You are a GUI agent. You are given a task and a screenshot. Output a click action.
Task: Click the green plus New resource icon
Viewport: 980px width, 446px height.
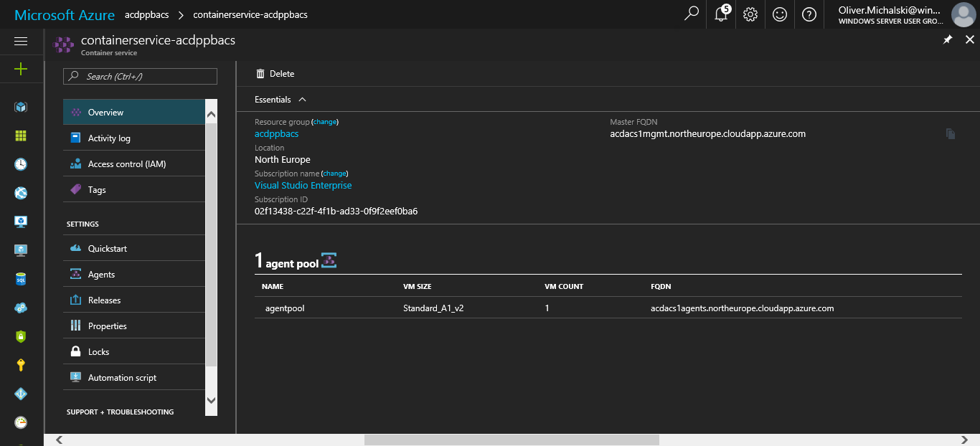[21, 70]
